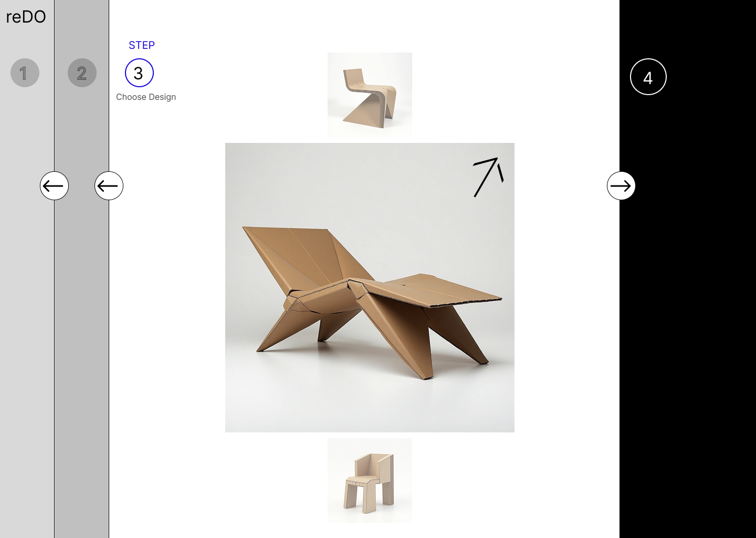Viewport: 756px width, 538px height.
Task: Open the black step 4 panel
Action: [688, 315]
